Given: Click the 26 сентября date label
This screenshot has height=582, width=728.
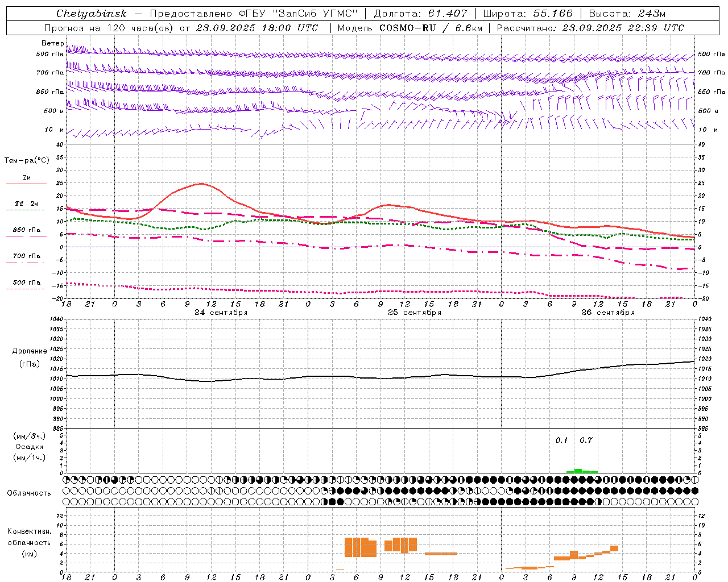Looking at the screenshot, I should pyautogui.click(x=608, y=313).
